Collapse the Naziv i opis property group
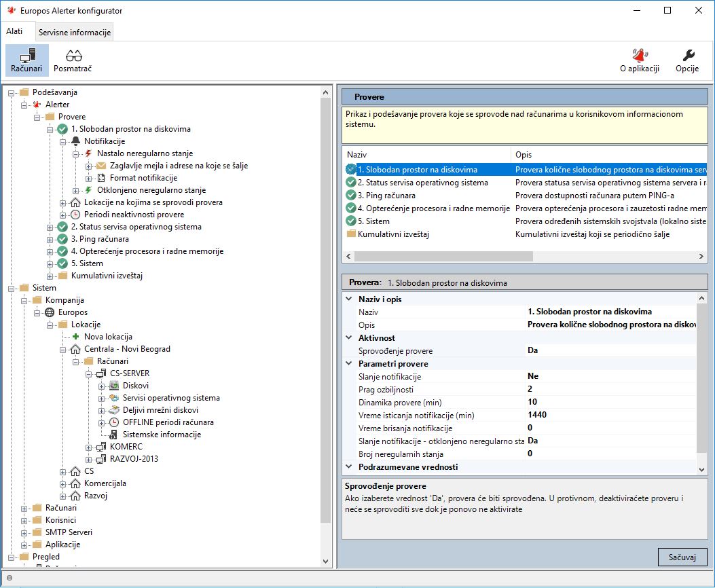Viewport: 715px width, 588px height. pyautogui.click(x=349, y=299)
